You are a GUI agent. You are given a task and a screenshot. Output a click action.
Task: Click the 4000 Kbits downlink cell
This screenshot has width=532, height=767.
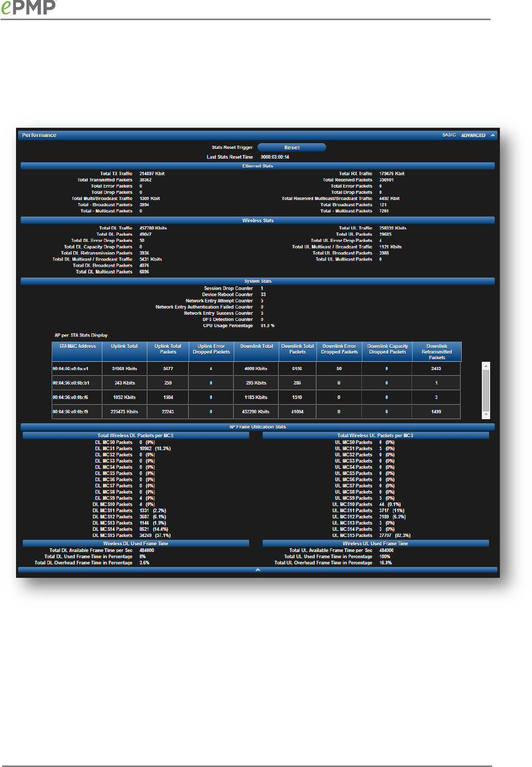click(x=256, y=369)
